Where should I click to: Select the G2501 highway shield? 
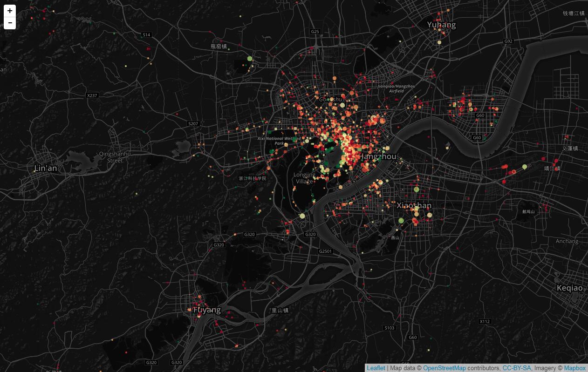[x=325, y=251]
